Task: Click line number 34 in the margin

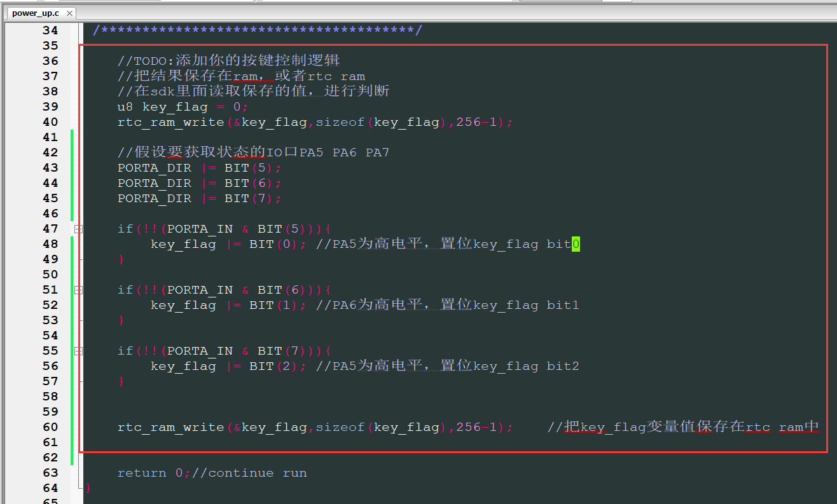Action: (x=50, y=31)
